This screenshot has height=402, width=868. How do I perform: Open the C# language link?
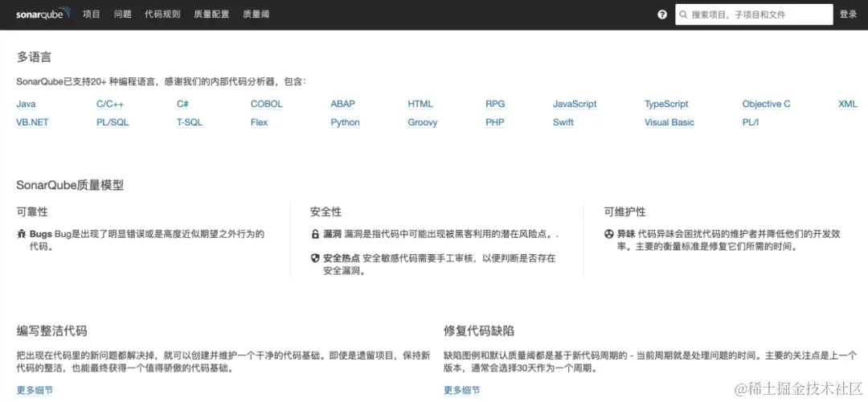[x=183, y=104]
